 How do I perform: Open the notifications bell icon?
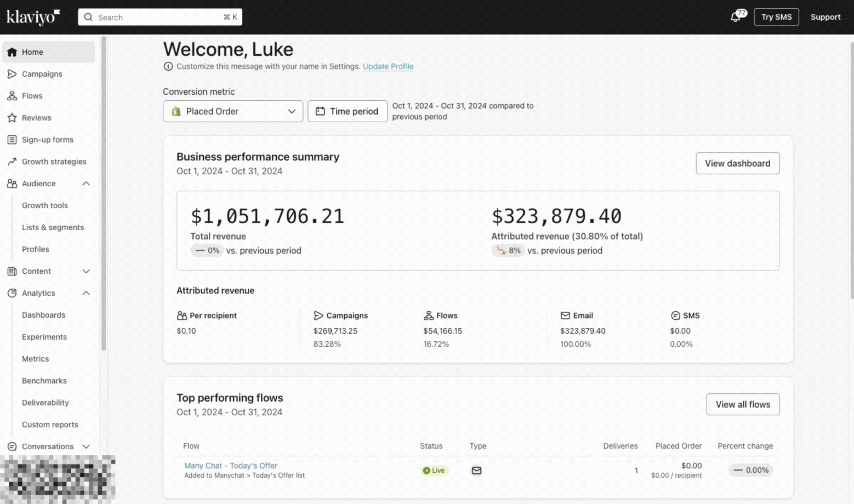(736, 17)
